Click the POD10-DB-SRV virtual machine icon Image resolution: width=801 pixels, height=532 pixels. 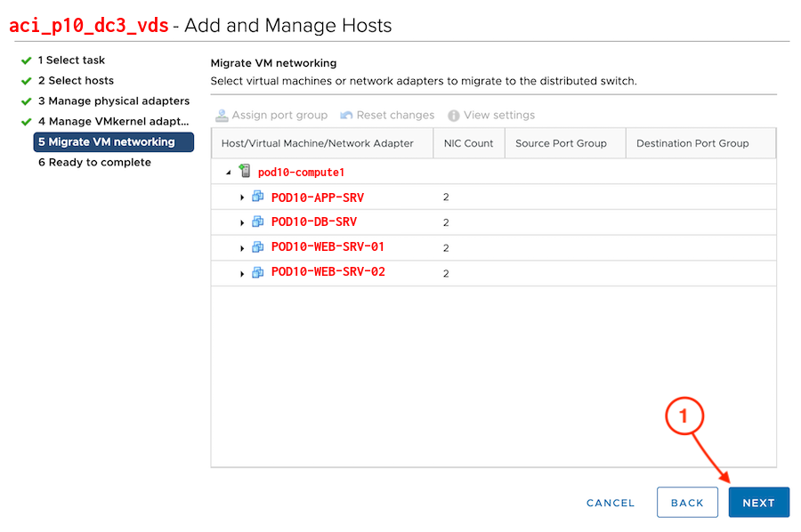258,222
